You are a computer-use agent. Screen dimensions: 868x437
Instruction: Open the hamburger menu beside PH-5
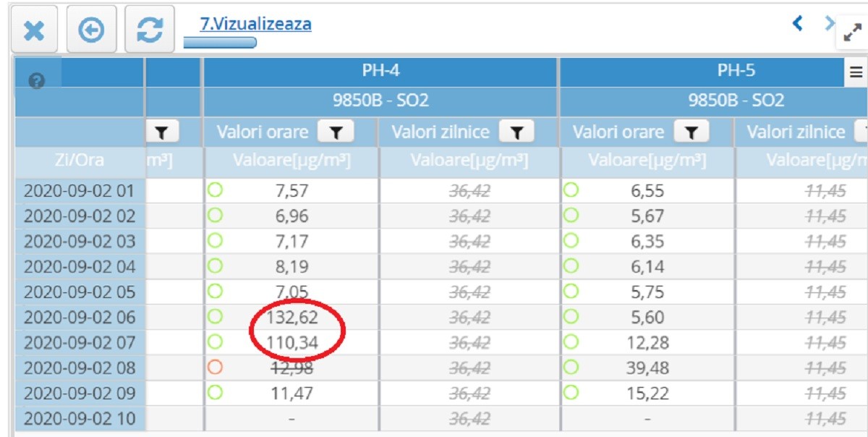tap(856, 71)
